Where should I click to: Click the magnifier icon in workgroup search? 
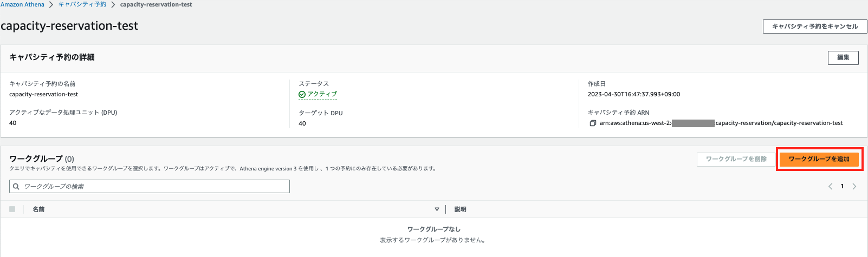coord(16,187)
